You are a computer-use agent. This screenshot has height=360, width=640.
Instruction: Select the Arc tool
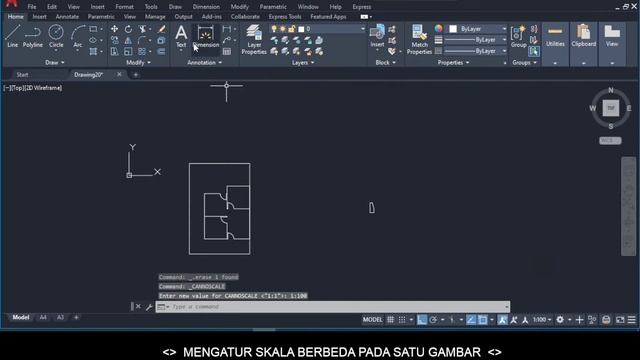point(78,36)
